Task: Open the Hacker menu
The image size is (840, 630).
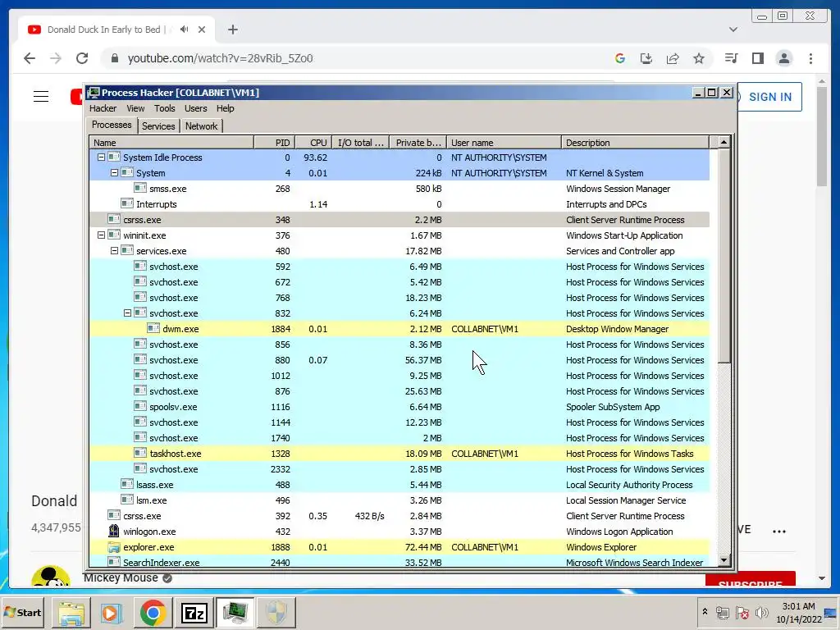Action: [x=103, y=108]
